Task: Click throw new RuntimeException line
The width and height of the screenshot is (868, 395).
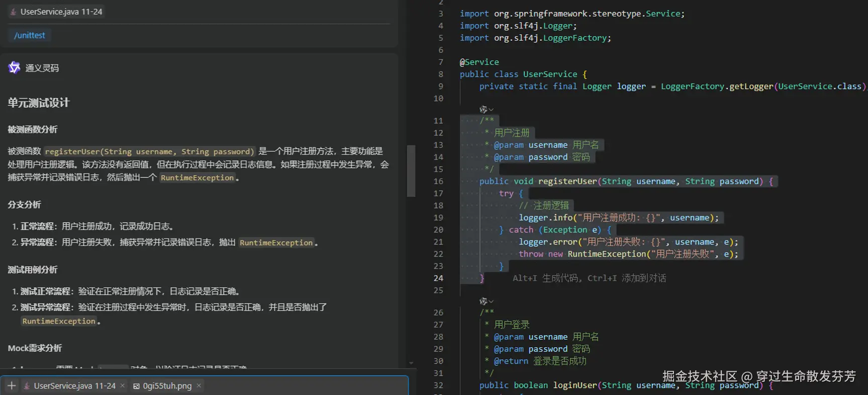Action: (x=629, y=254)
